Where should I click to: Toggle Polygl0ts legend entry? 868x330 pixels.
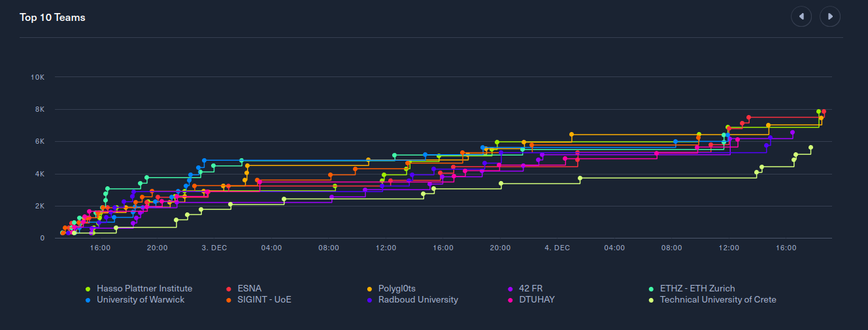tap(397, 288)
